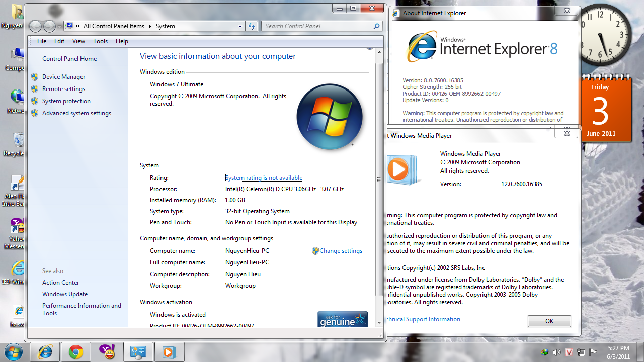This screenshot has height=362, width=644.
Task: Open the volume speaker tray icon
Action: tap(556, 352)
